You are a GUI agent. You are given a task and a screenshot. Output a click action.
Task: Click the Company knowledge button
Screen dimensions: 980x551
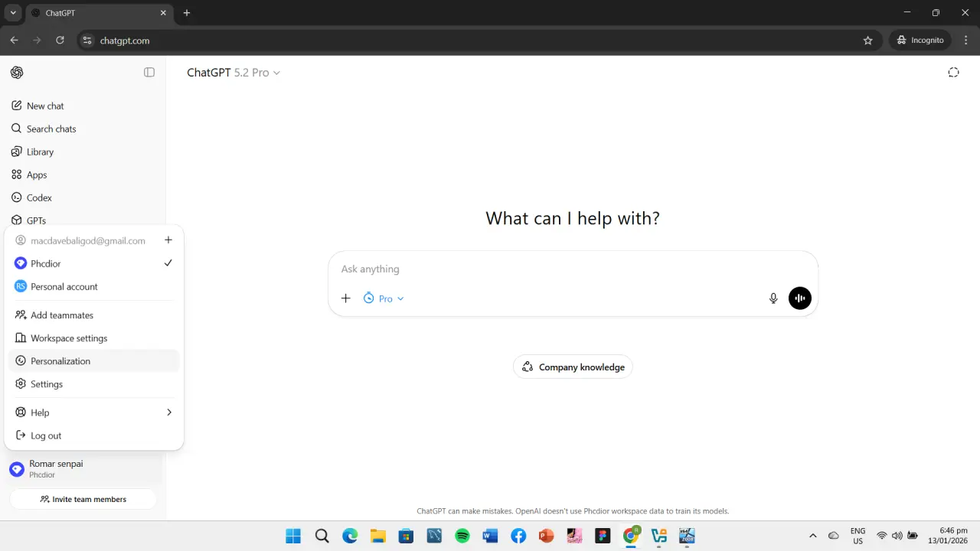click(x=573, y=367)
